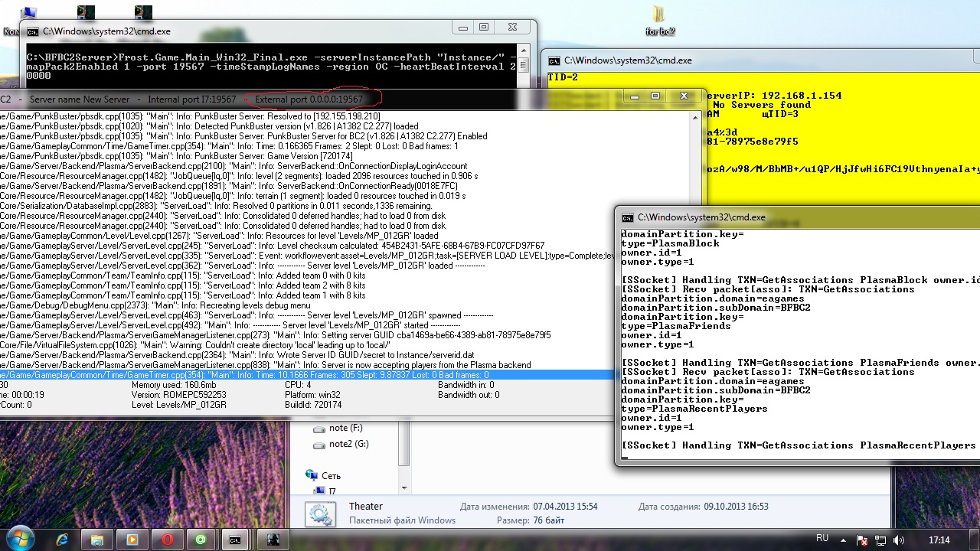Click 'ServerIP: 192.168.1.154' in yellow cmd window
Screen dimensions: 980x551
click(773, 96)
